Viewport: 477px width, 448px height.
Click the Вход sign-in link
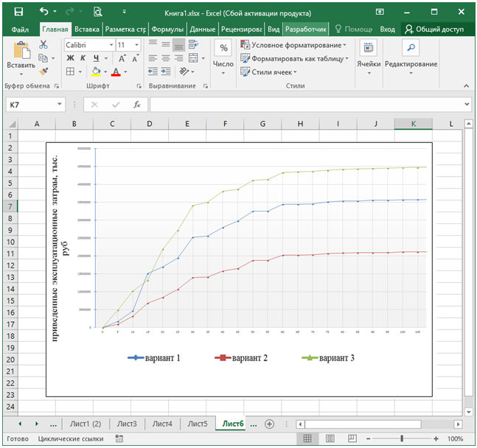pyautogui.click(x=387, y=29)
